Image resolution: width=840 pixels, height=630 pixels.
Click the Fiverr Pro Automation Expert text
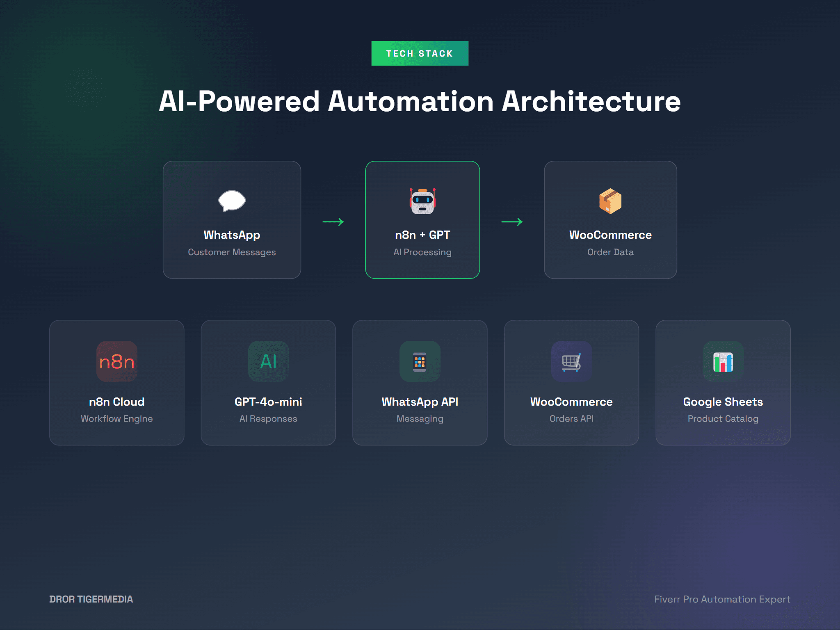pos(722,599)
